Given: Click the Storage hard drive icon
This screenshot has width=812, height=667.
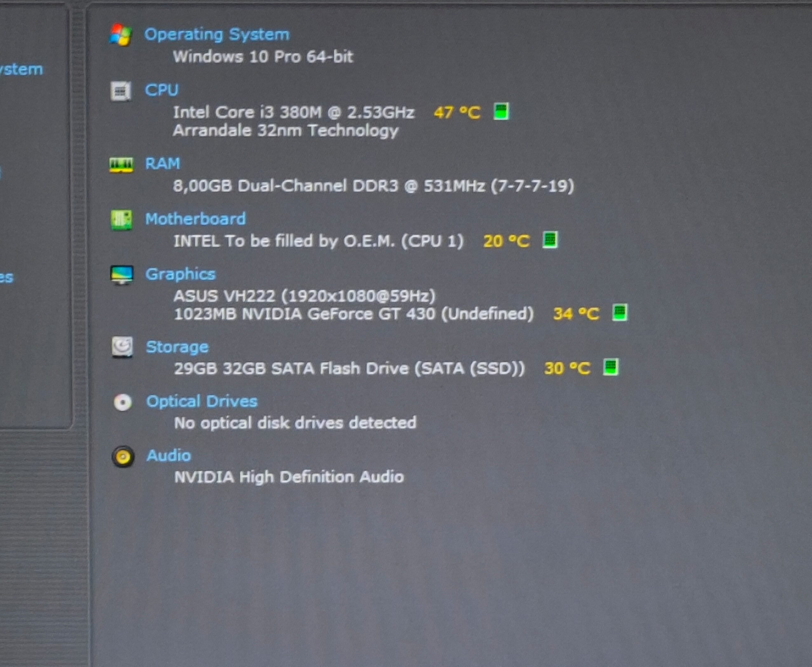Looking at the screenshot, I should pyautogui.click(x=122, y=347).
